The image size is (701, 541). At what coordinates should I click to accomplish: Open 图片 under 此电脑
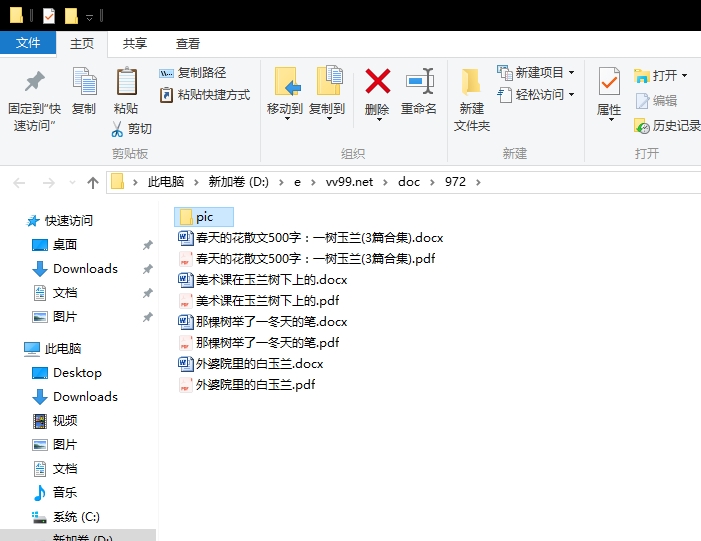55,445
